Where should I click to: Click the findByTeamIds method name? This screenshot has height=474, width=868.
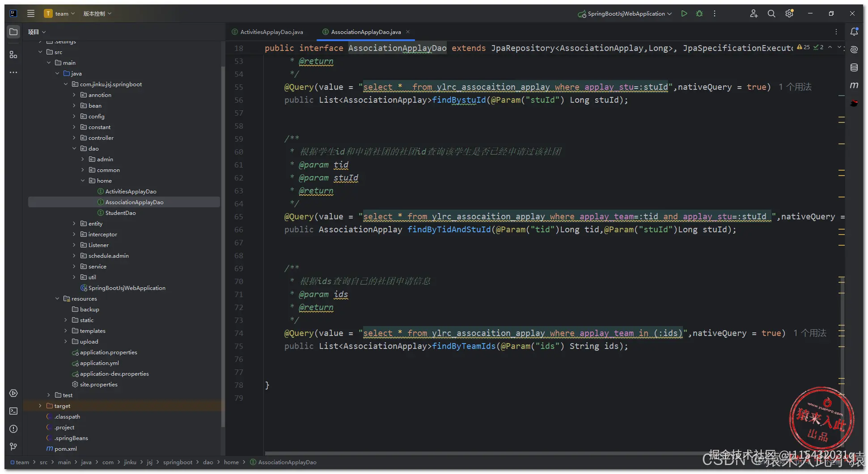(x=464, y=346)
